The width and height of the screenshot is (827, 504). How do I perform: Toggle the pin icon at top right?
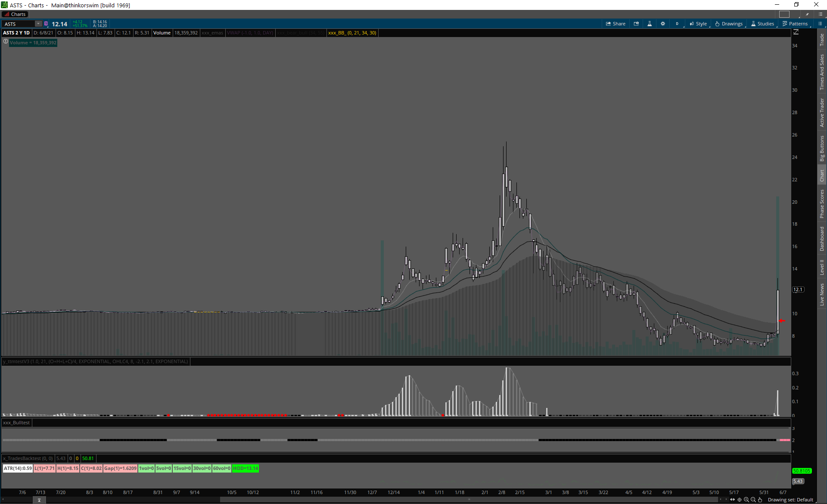point(808,14)
